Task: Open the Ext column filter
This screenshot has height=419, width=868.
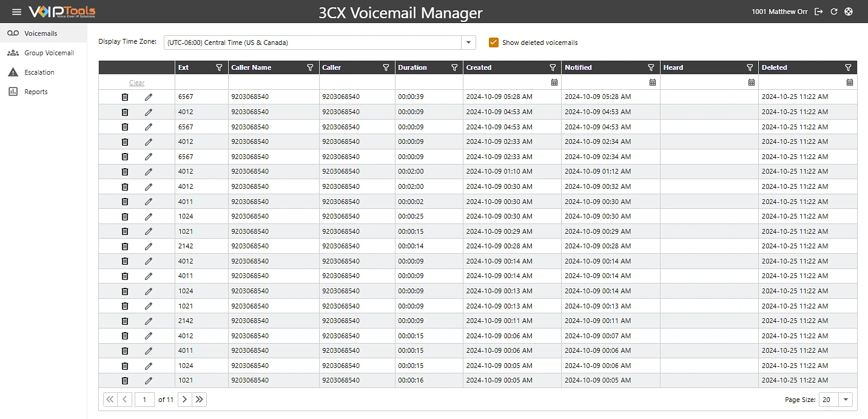Action: [219, 67]
